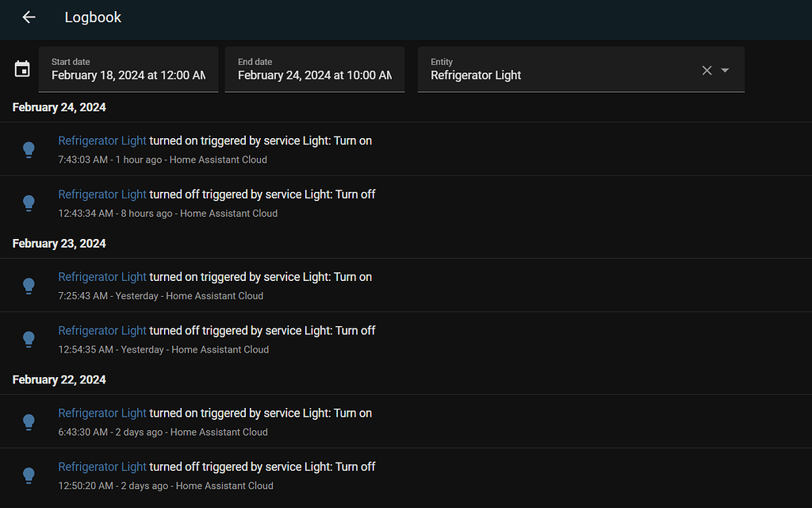Image resolution: width=812 pixels, height=508 pixels.
Task: Open Refrigerator Light link at 7:43:03 AM
Action: pyautogui.click(x=102, y=140)
